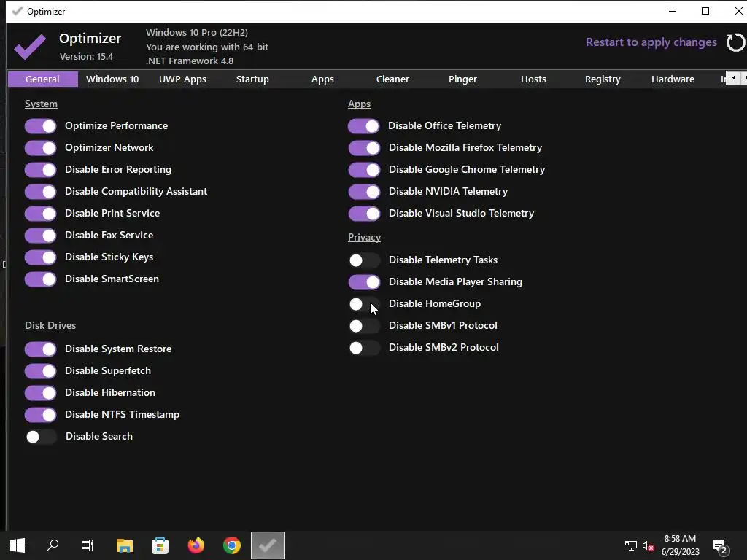Toggle Disable Compatibility Assistant switch

41,192
